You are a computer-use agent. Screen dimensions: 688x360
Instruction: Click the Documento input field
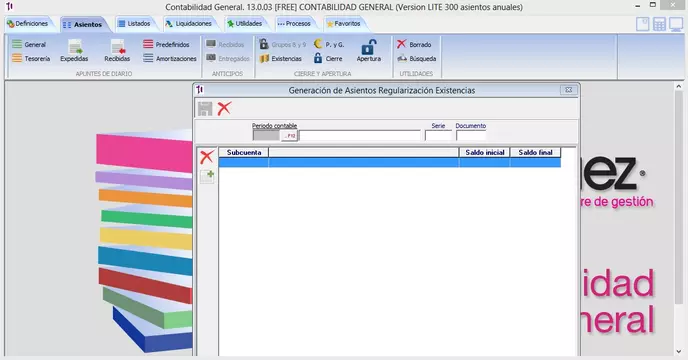coord(471,136)
